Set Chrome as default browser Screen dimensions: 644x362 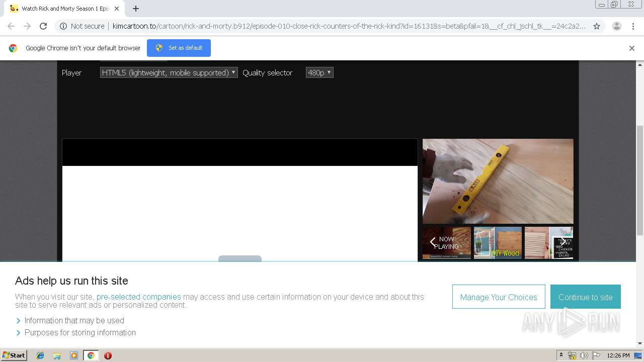point(179,48)
